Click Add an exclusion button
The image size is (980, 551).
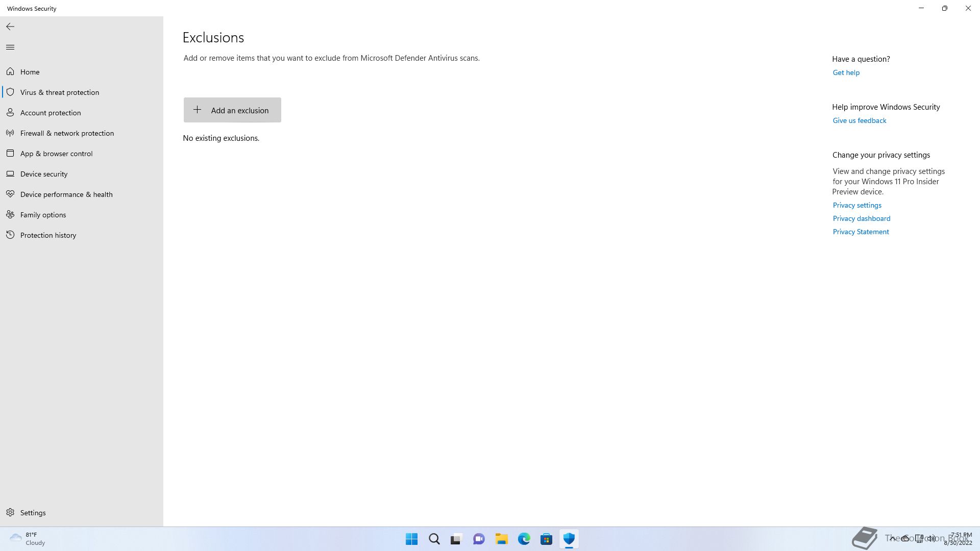(232, 110)
